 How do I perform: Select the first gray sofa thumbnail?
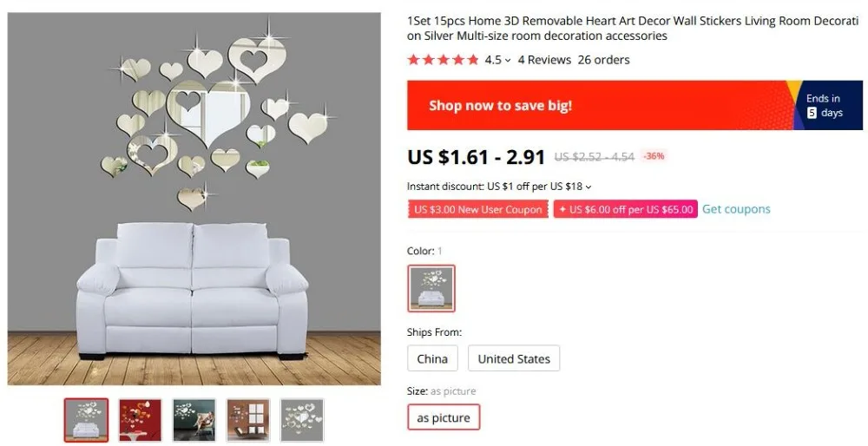(x=86, y=420)
